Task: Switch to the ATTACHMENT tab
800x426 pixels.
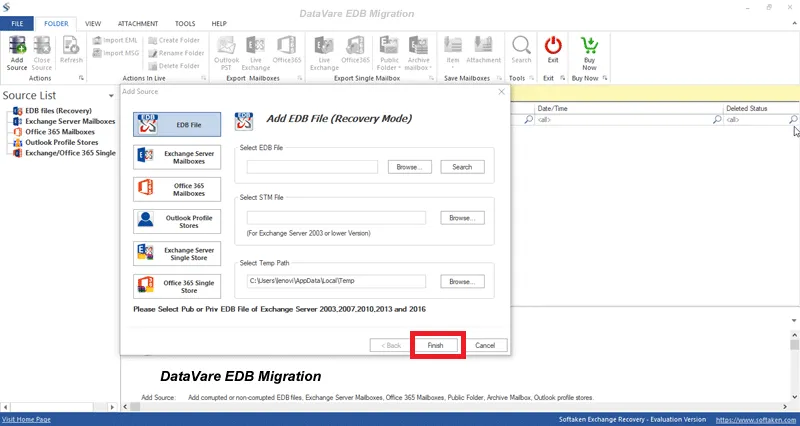Action: (138, 23)
